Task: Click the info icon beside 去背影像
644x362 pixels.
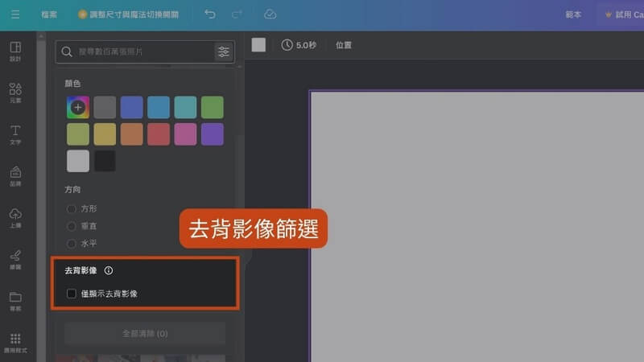Action: point(109,271)
